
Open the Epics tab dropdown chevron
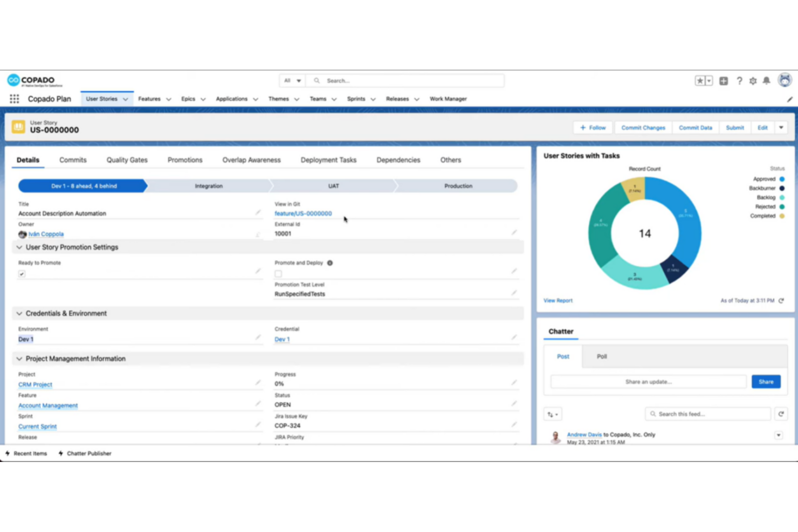203,99
